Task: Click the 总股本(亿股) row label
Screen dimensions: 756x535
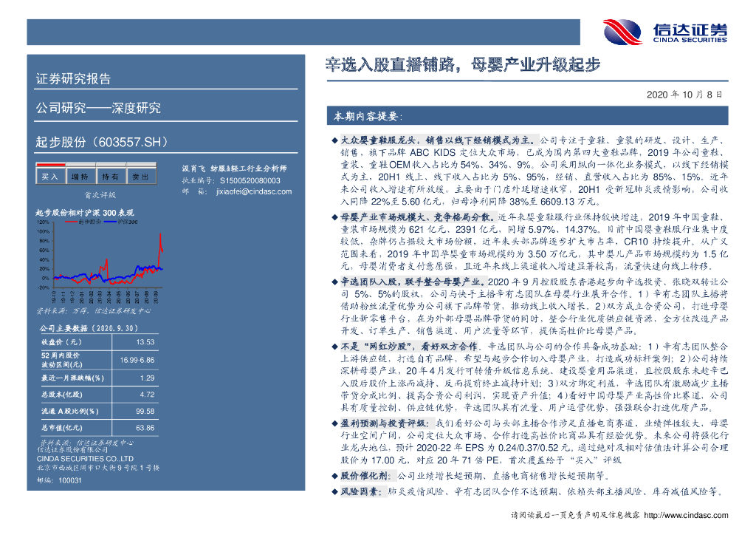Action: (62, 395)
